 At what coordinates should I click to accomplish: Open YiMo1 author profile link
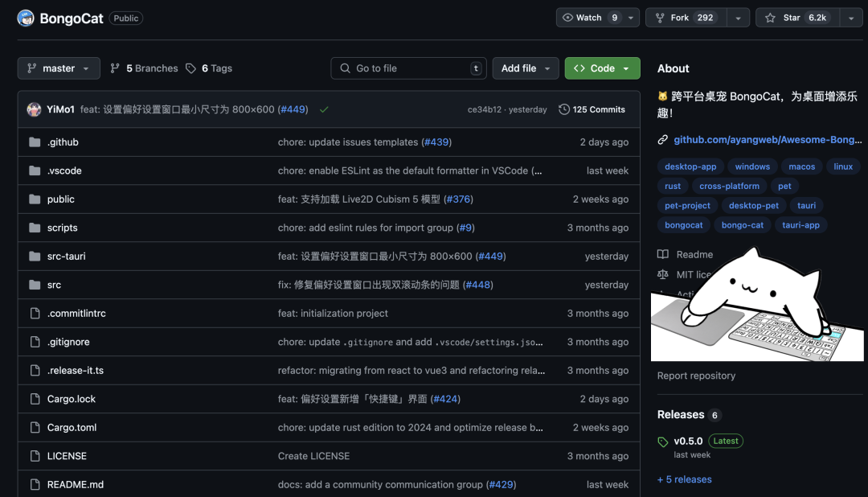point(60,109)
